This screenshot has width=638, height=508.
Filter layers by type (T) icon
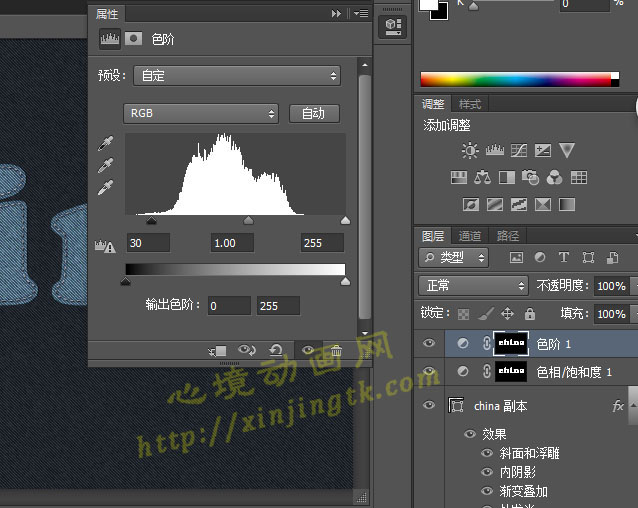564,257
